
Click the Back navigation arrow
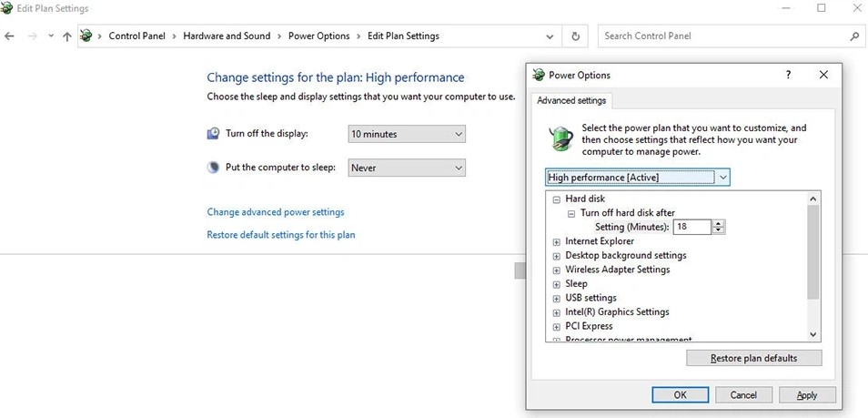tap(9, 36)
